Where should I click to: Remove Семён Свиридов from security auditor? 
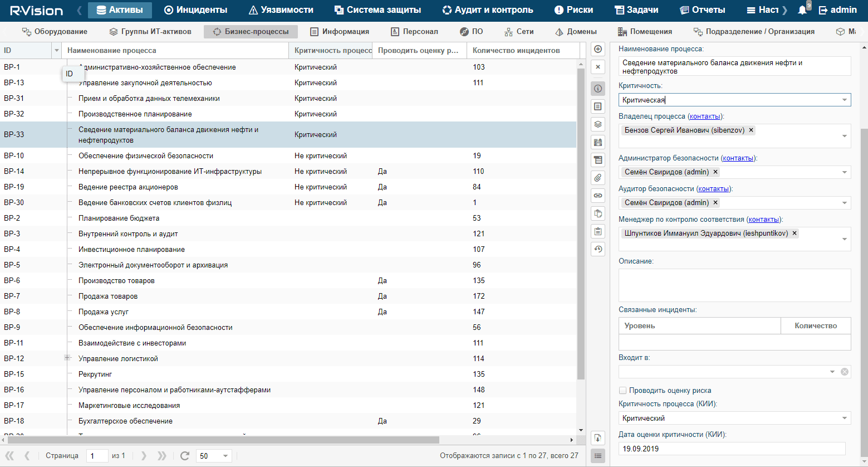[715, 203]
